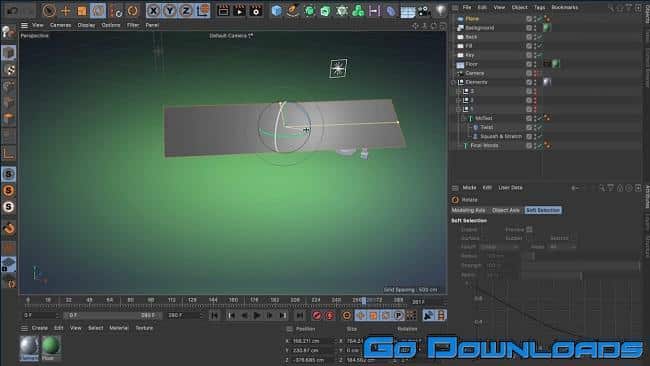Open the Material Manager Create menu
Viewport: 650px width, 366px height.
[x=39, y=328]
